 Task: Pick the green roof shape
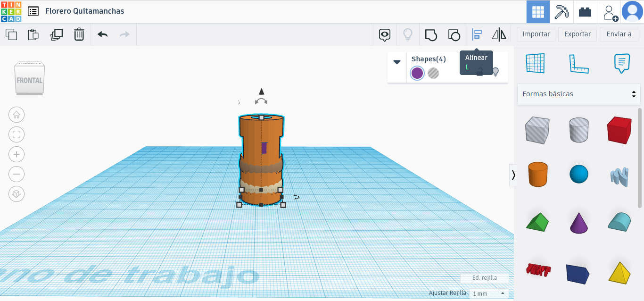click(x=537, y=222)
